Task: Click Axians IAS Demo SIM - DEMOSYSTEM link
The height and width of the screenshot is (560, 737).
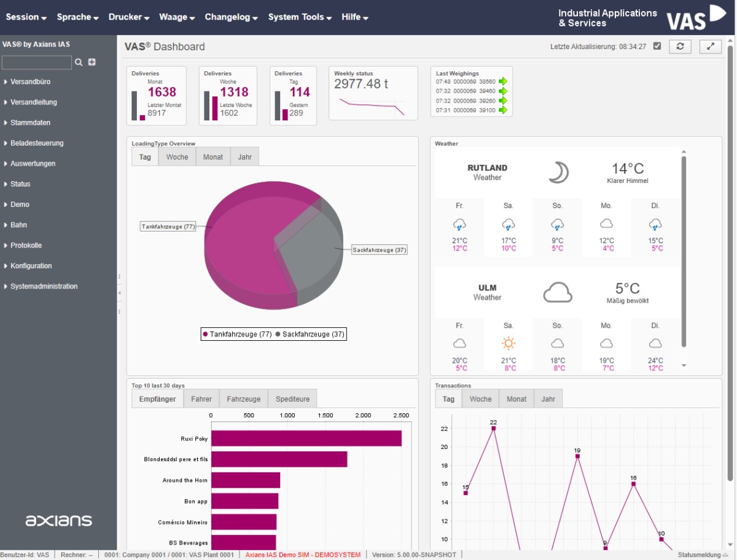Action: pyautogui.click(x=303, y=554)
